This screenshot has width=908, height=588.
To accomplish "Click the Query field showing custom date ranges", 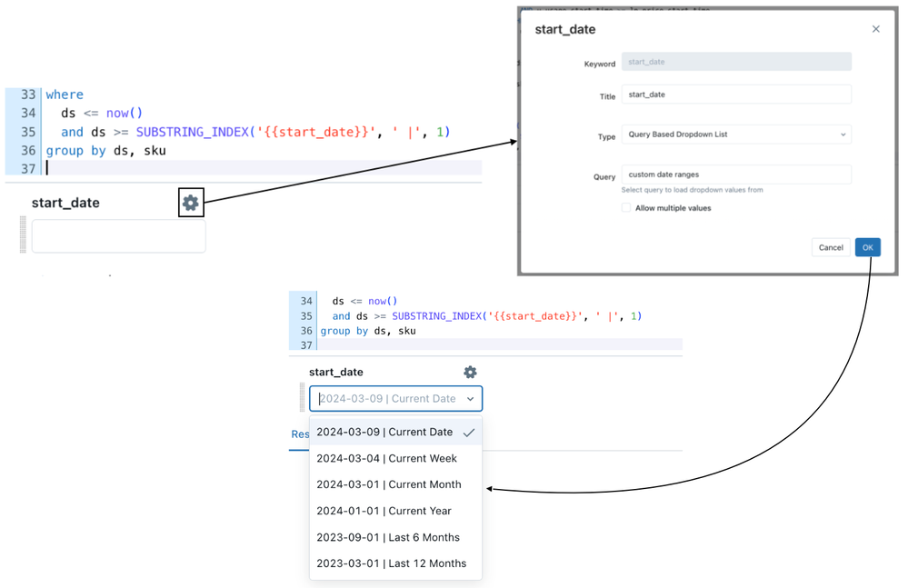I will pos(736,174).
